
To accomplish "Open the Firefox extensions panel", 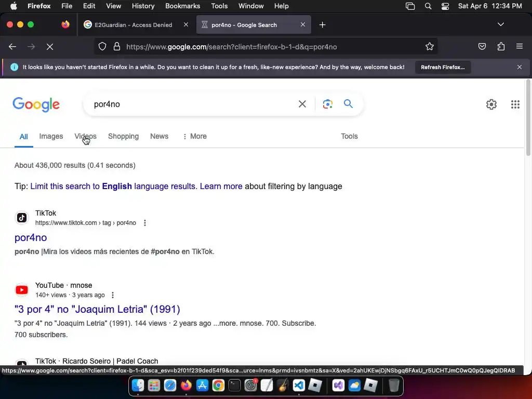I will 501,46.
